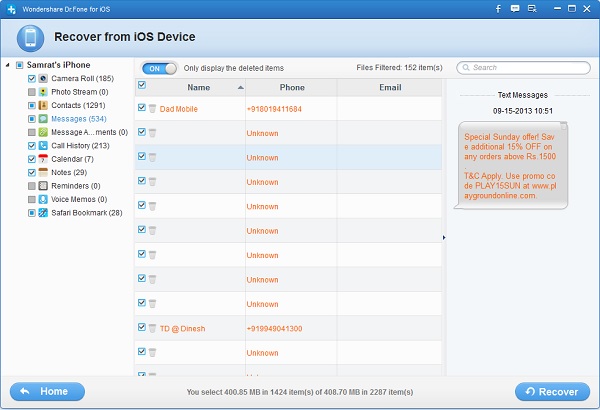The width and height of the screenshot is (600, 410).
Task: Click the Contacts book icon
Action: [43, 105]
